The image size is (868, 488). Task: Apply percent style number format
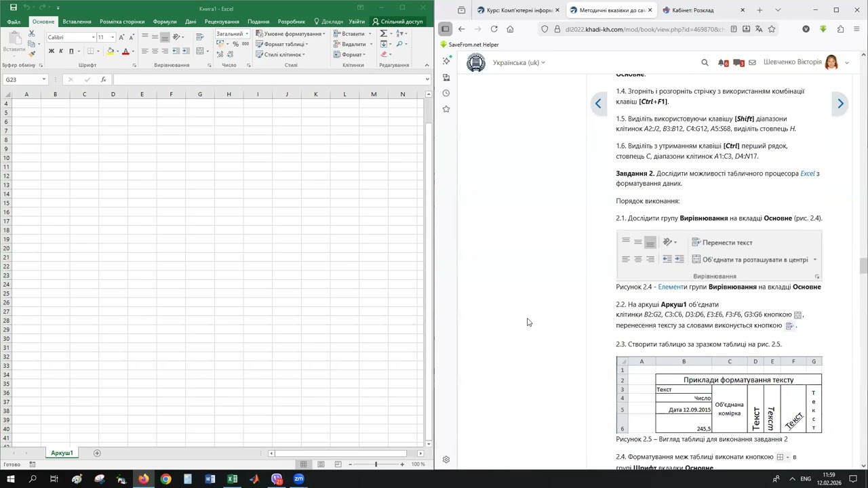point(235,44)
